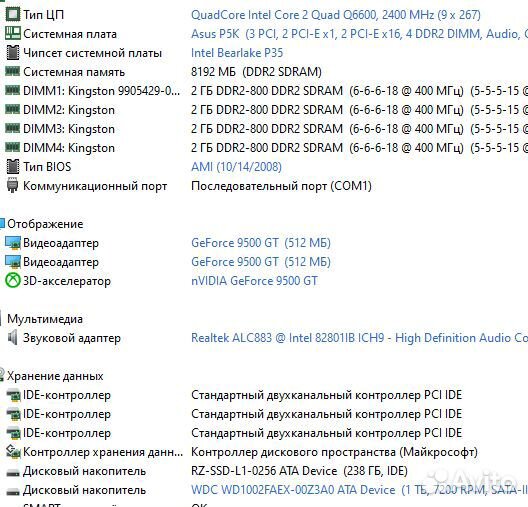Open the AMI (10/14/2008) BIOS link
The width and height of the screenshot is (528, 507).
pyautogui.click(x=236, y=167)
